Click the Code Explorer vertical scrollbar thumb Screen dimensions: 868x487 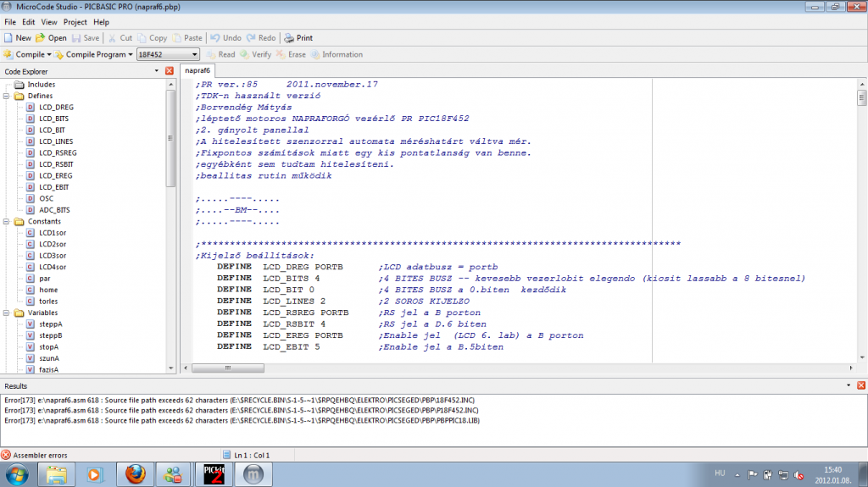(170, 138)
